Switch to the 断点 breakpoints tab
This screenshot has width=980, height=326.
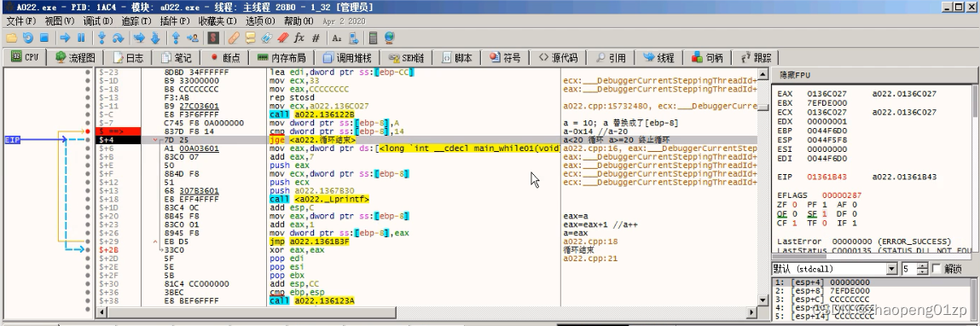225,57
